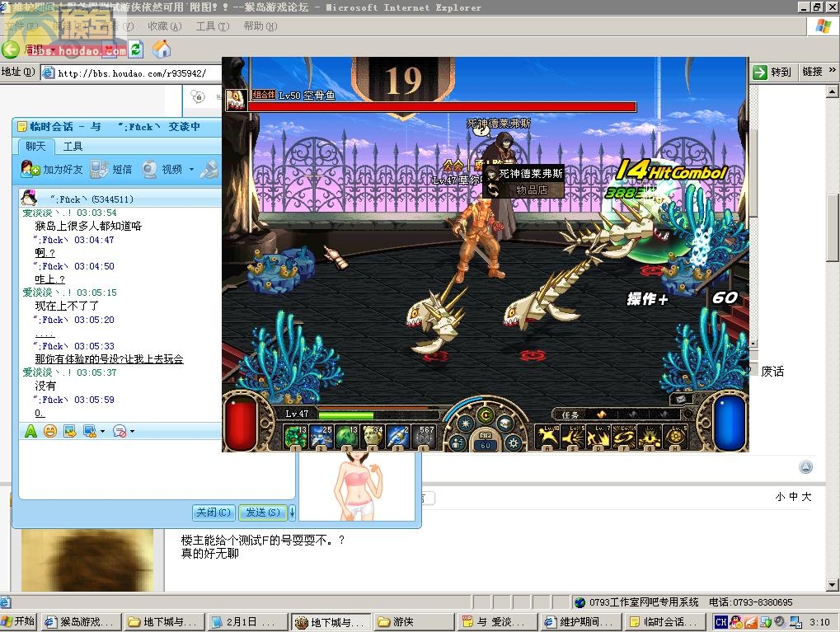Open taskbar item 与 爱淡
Image resolution: width=840 pixels, height=632 pixels.
pos(498,622)
